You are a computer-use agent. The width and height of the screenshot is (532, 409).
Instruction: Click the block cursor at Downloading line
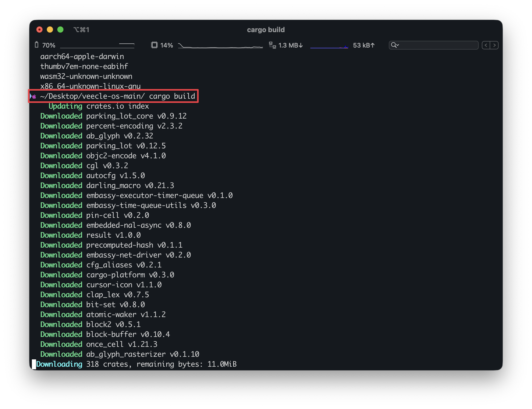tap(34, 364)
